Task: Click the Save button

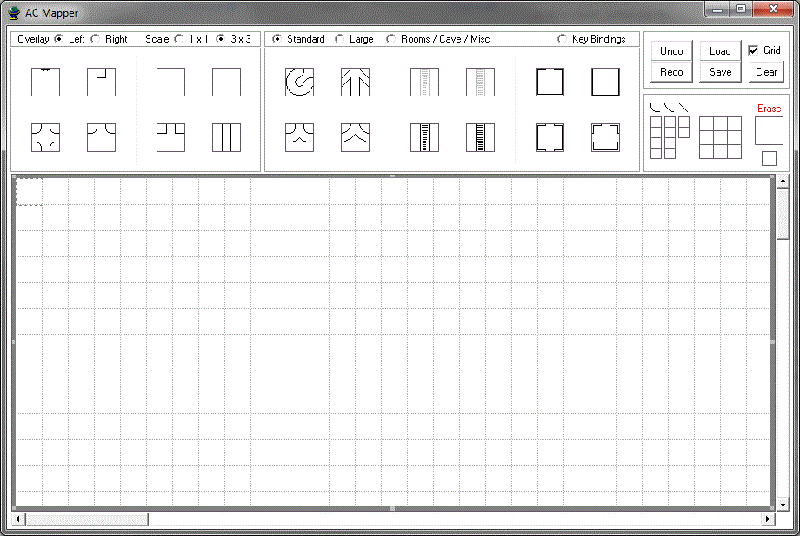Action: 720,72
